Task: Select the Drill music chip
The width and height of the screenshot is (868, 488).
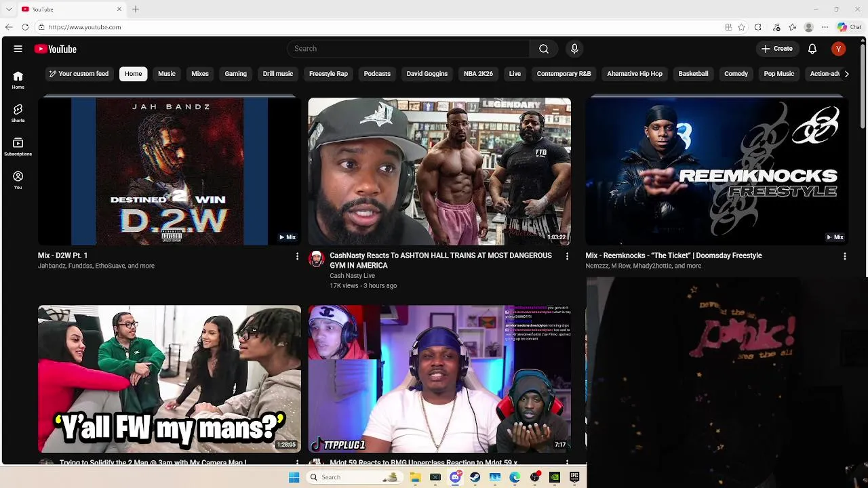Action: [x=278, y=74]
